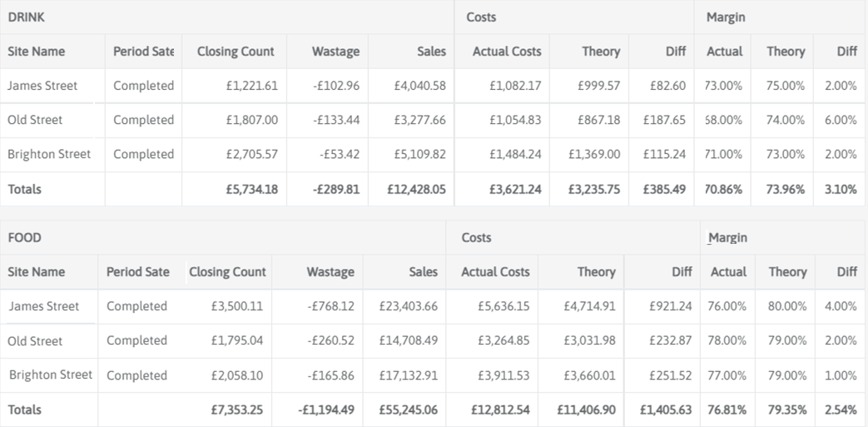The height and width of the screenshot is (427, 868).
Task: Click the FOOD section title
Action: (x=24, y=238)
